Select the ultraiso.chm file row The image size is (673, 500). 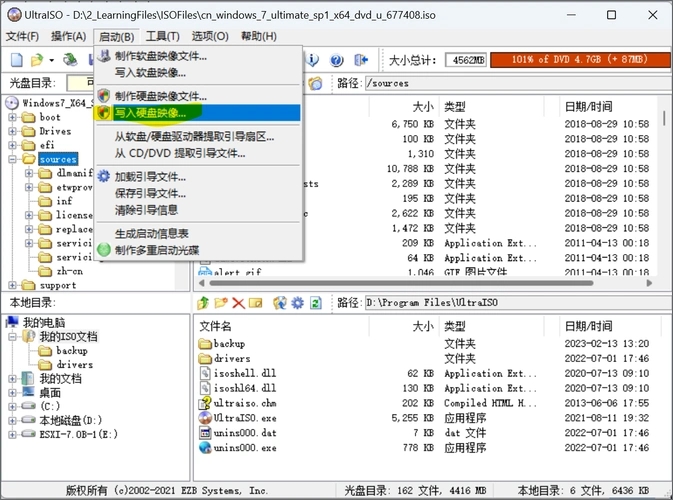[x=424, y=403]
